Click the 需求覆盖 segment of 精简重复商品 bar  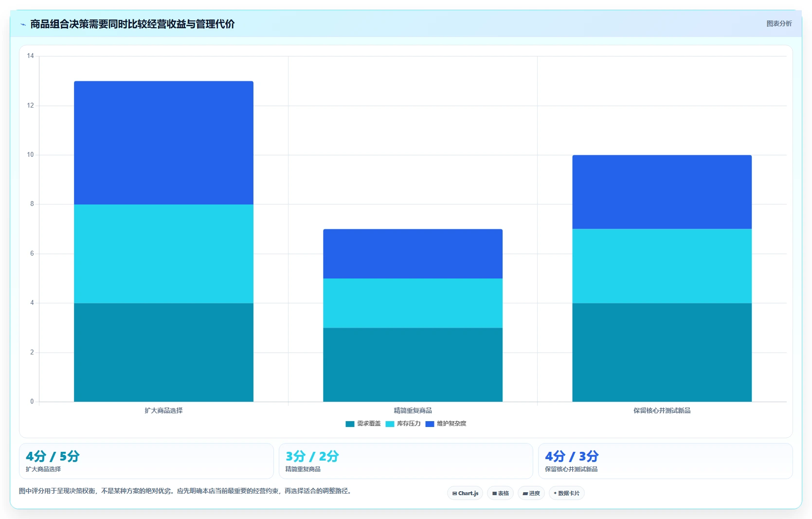pos(413,365)
